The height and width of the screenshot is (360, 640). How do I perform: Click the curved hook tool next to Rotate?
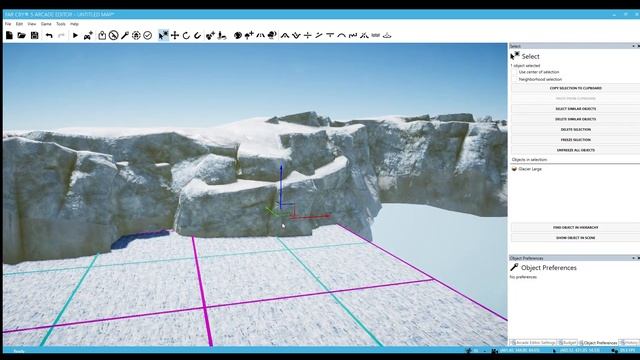click(198, 36)
